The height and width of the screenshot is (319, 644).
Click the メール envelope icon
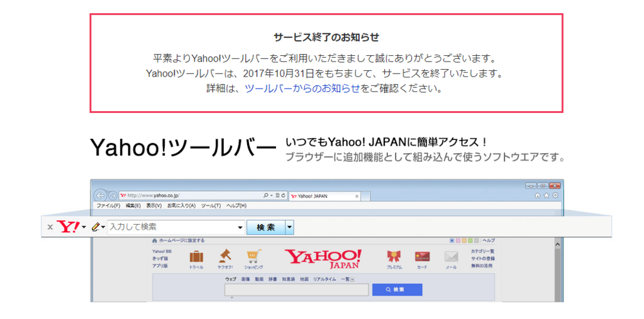coord(451,257)
